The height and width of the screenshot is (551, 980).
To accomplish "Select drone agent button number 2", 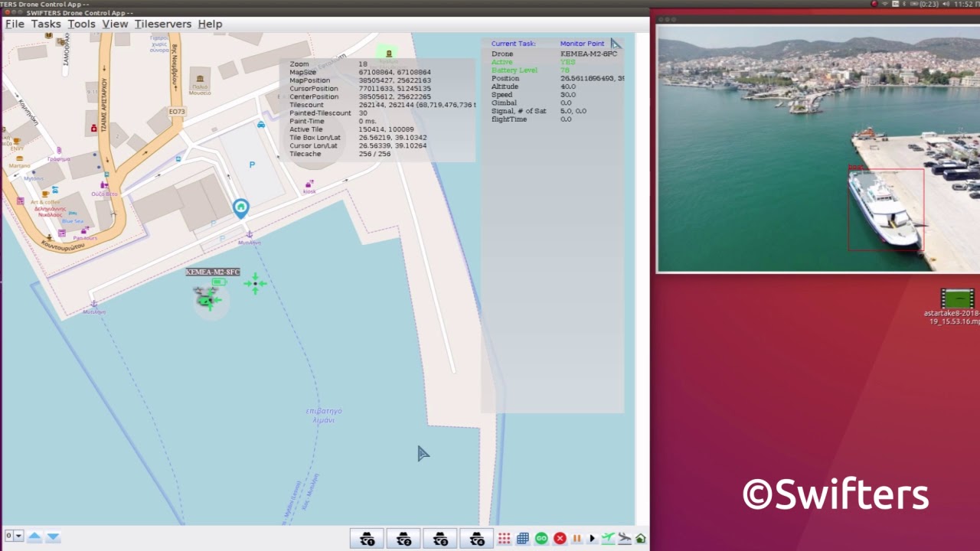I will (403, 538).
